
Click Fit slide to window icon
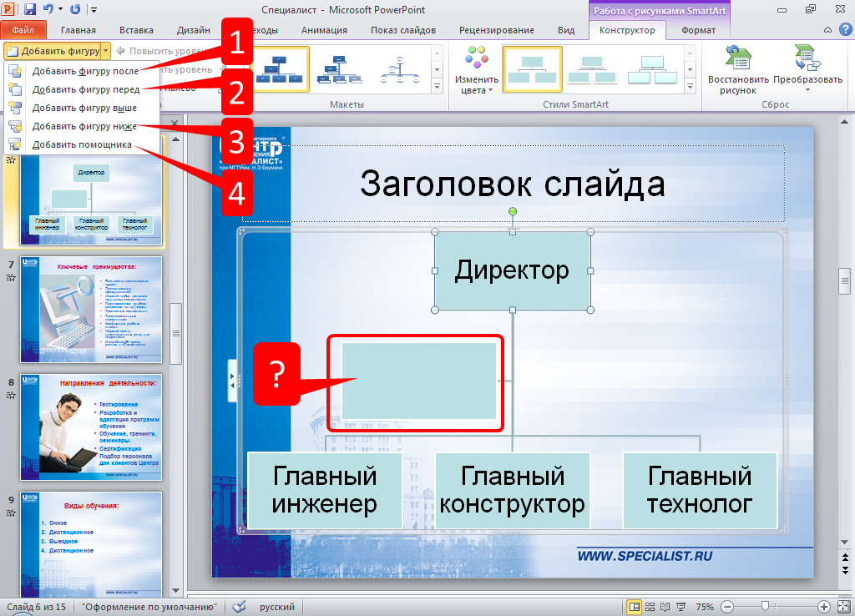[843, 607]
